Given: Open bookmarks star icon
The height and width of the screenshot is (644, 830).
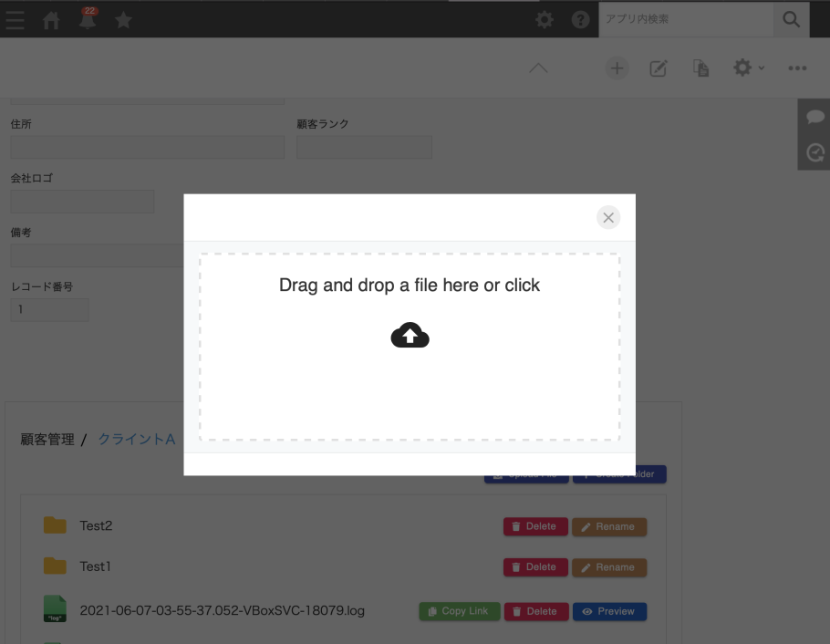Looking at the screenshot, I should click(x=123, y=20).
